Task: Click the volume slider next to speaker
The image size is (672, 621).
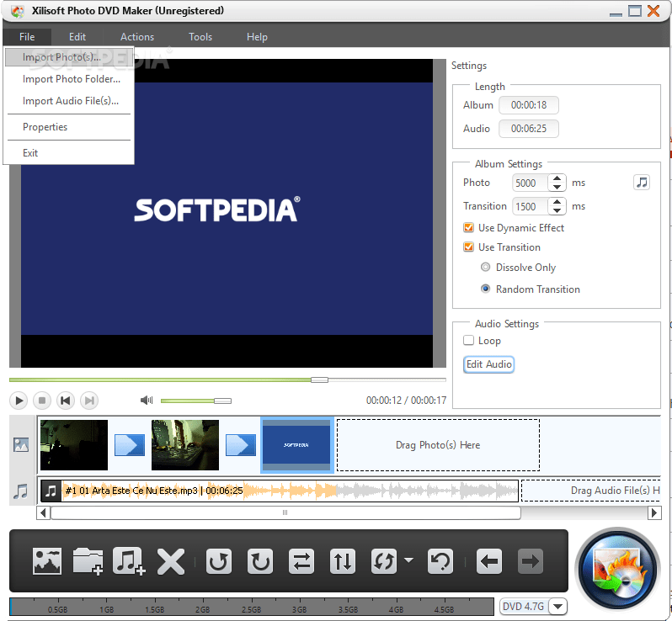Action: pyautogui.click(x=195, y=401)
